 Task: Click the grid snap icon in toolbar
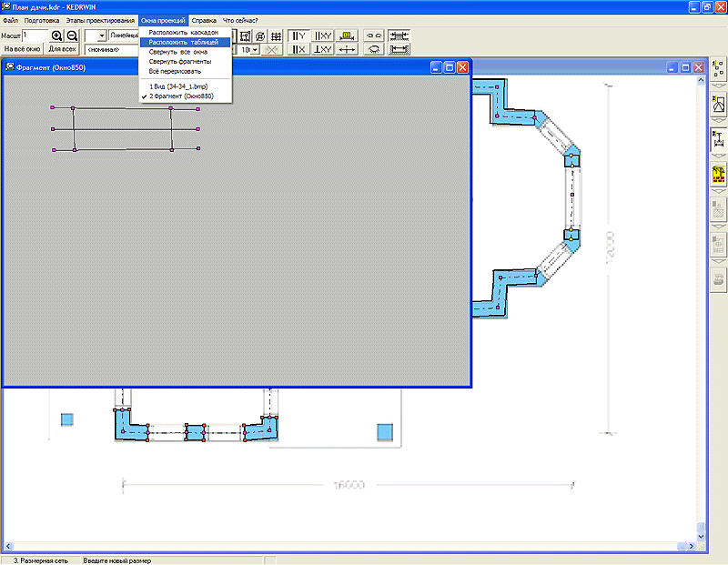click(277, 36)
